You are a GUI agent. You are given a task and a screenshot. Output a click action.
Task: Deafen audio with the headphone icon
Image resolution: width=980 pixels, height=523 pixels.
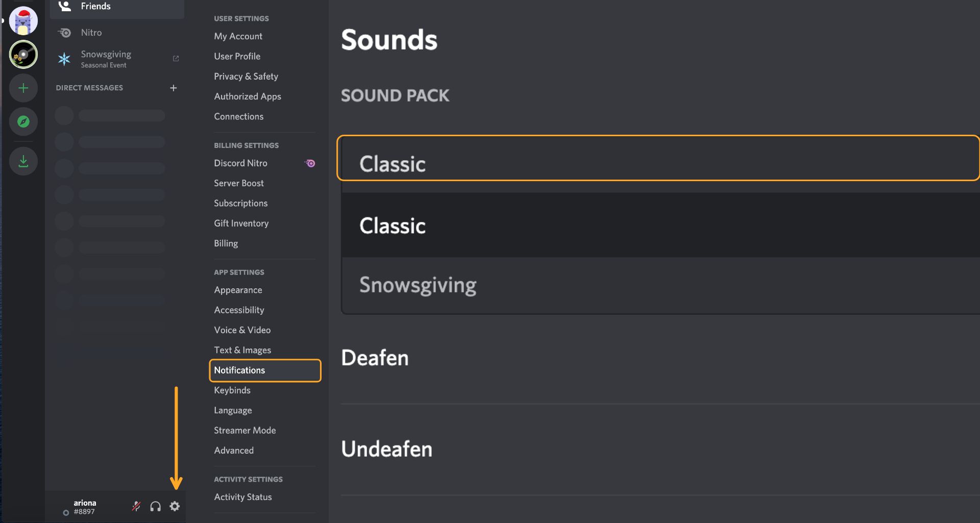coord(155,506)
